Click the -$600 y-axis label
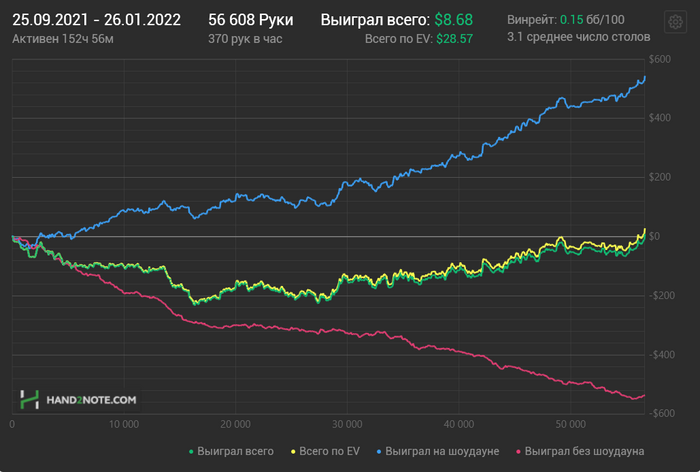This screenshot has width=700, height=472. click(662, 414)
